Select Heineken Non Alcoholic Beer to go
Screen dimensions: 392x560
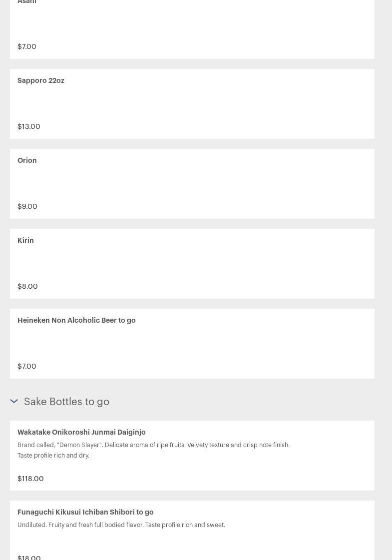pos(76,320)
